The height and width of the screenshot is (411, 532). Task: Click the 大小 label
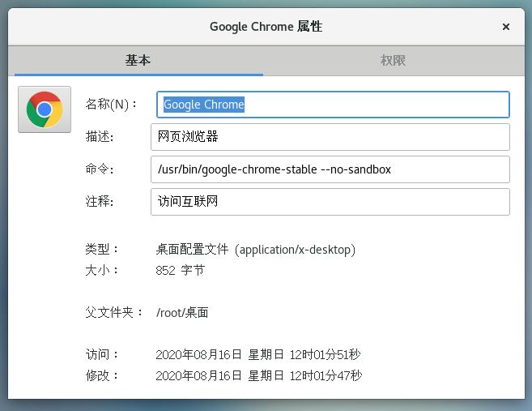[101, 271]
